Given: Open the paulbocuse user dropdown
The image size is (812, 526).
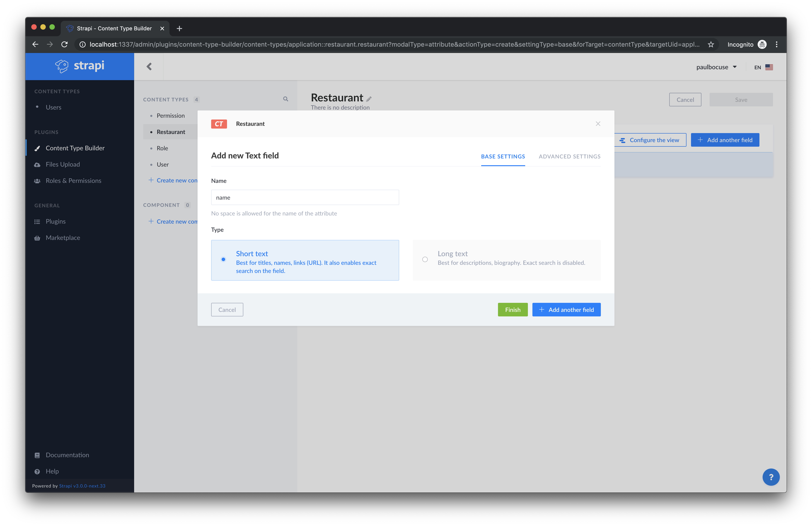Looking at the screenshot, I should 716,67.
